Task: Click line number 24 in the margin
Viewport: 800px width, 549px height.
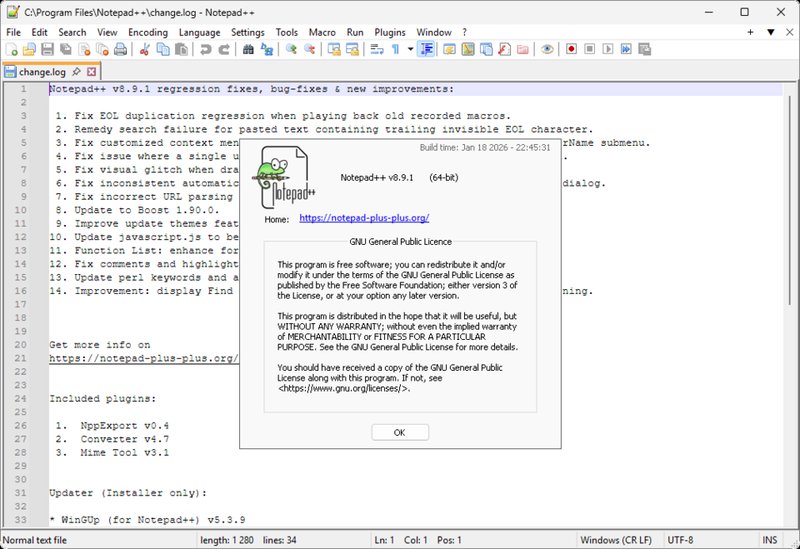Action: coord(20,398)
